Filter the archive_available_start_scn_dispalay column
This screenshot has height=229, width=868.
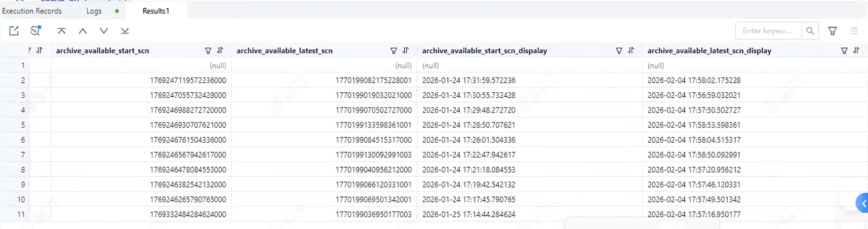[619, 50]
